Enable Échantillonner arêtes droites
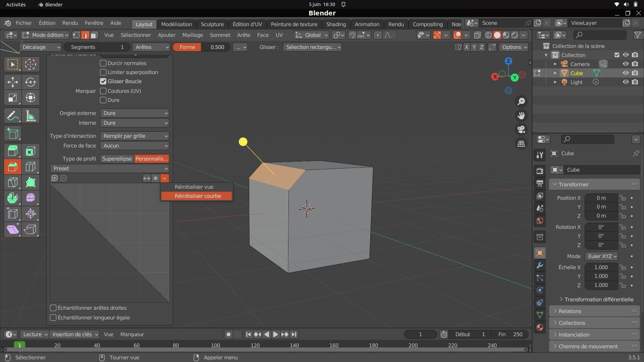The width and height of the screenshot is (644, 362). (53, 308)
